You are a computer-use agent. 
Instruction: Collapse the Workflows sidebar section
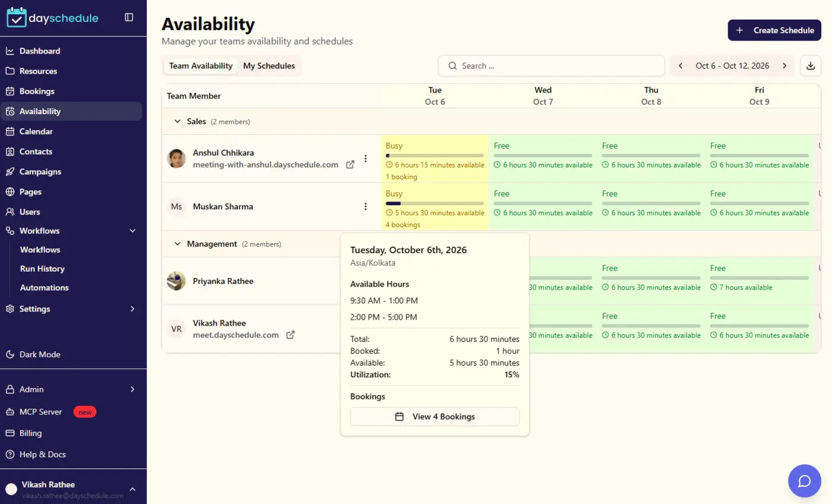pyautogui.click(x=133, y=231)
